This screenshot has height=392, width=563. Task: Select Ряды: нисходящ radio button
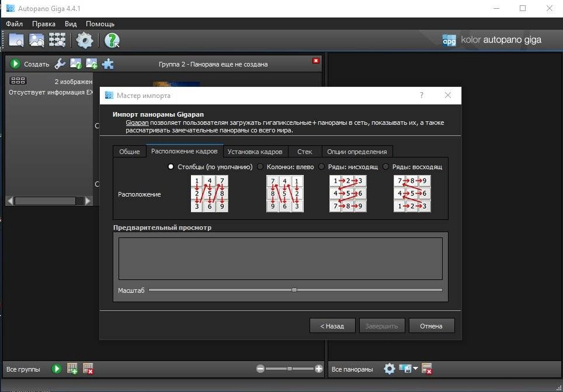tap(321, 166)
